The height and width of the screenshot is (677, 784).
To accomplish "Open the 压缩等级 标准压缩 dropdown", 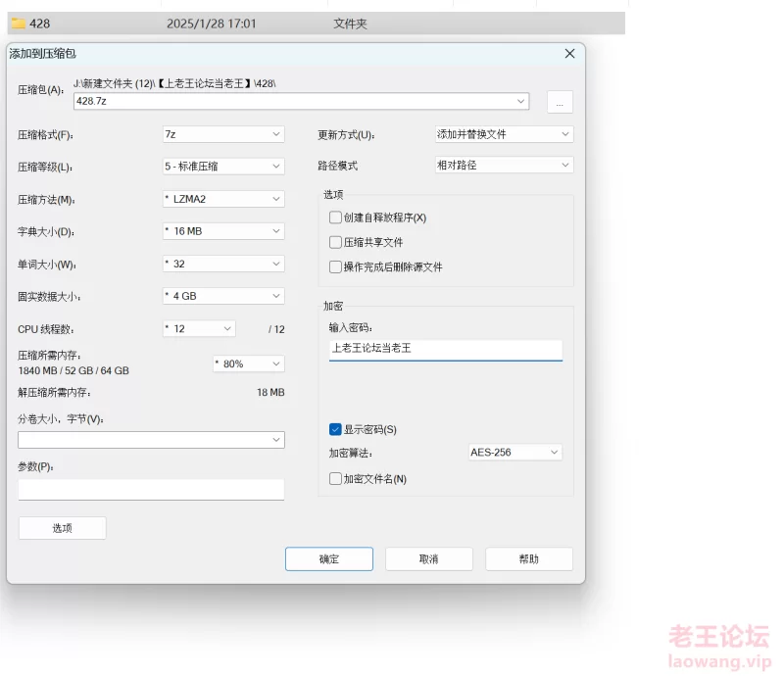I will 223,166.
